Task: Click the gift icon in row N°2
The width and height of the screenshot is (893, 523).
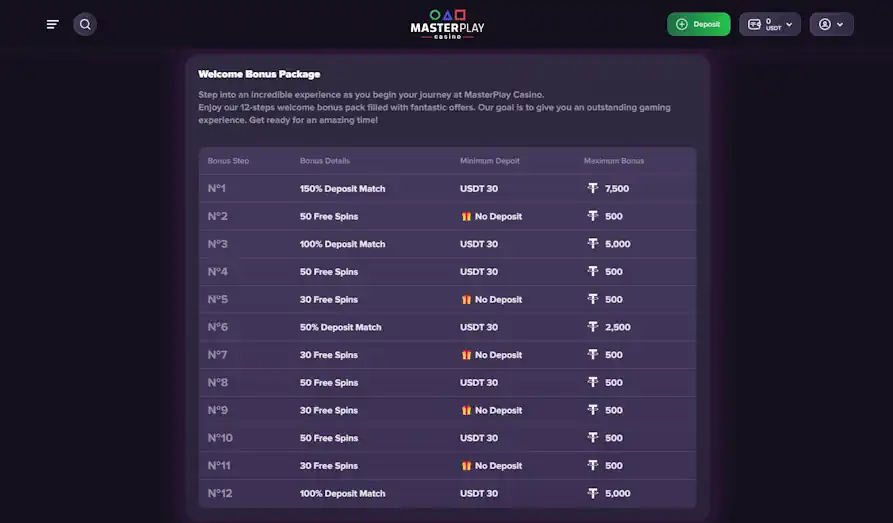Action: (466, 216)
